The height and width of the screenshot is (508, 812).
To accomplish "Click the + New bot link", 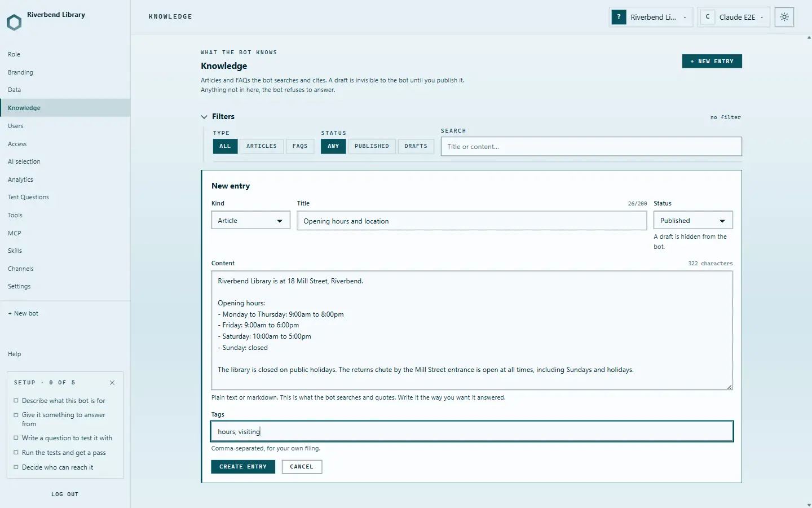I will (23, 313).
